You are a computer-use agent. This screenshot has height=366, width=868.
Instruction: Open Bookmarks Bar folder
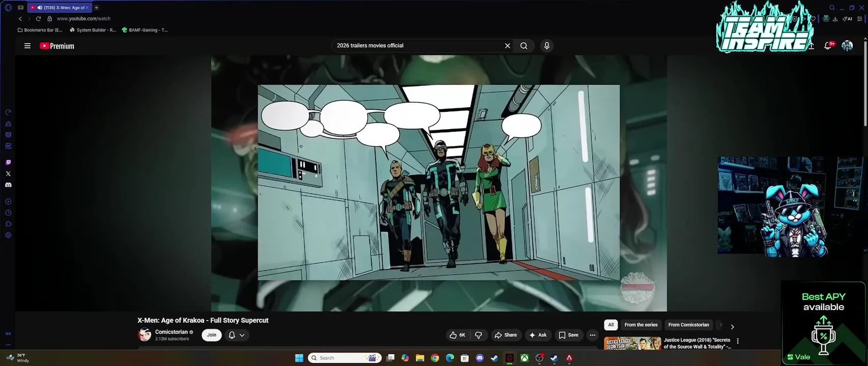[40, 30]
